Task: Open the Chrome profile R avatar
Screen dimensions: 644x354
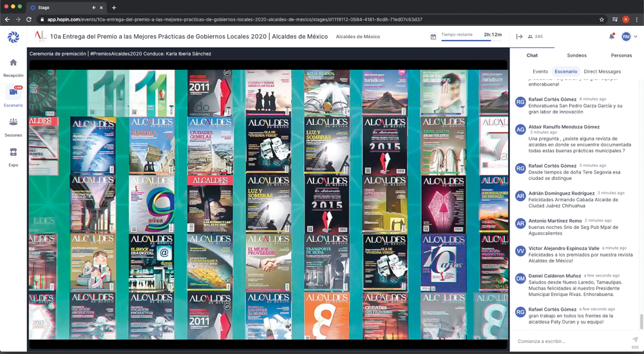Action: (x=625, y=19)
